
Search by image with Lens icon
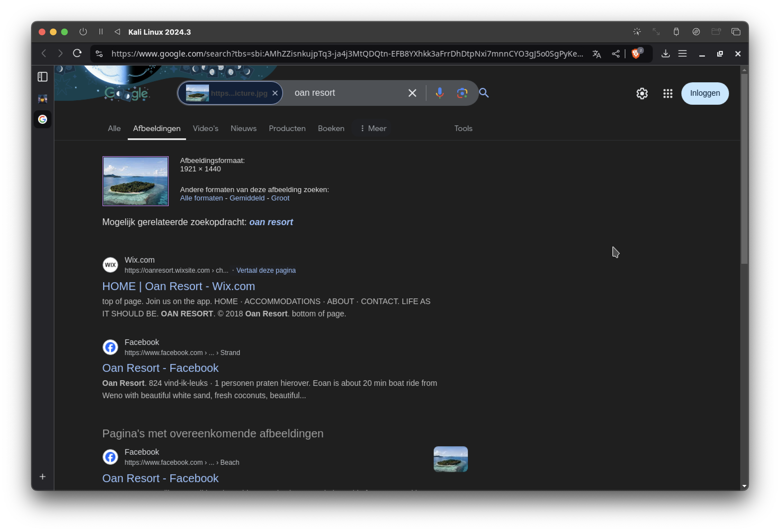pyautogui.click(x=462, y=93)
